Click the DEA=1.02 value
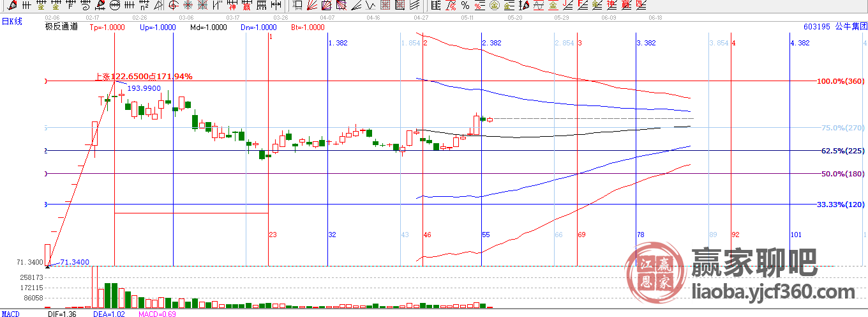Screen dimensions: 868x317 point(110,314)
